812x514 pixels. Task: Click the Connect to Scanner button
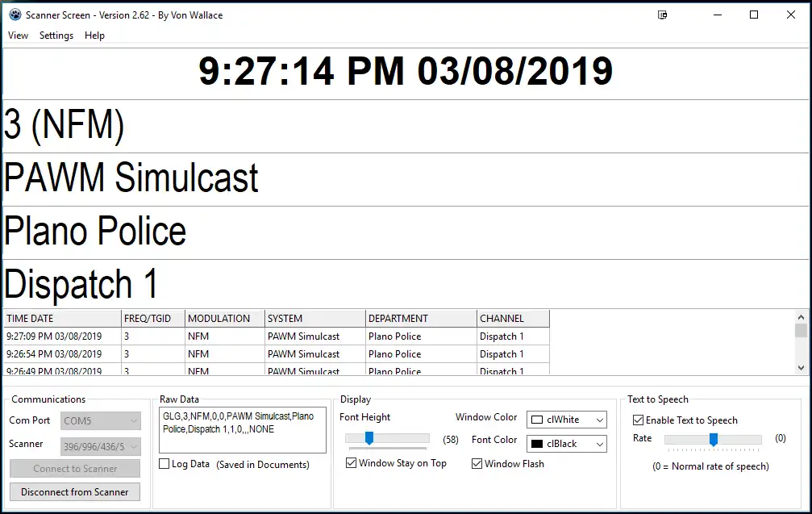pyautogui.click(x=75, y=468)
